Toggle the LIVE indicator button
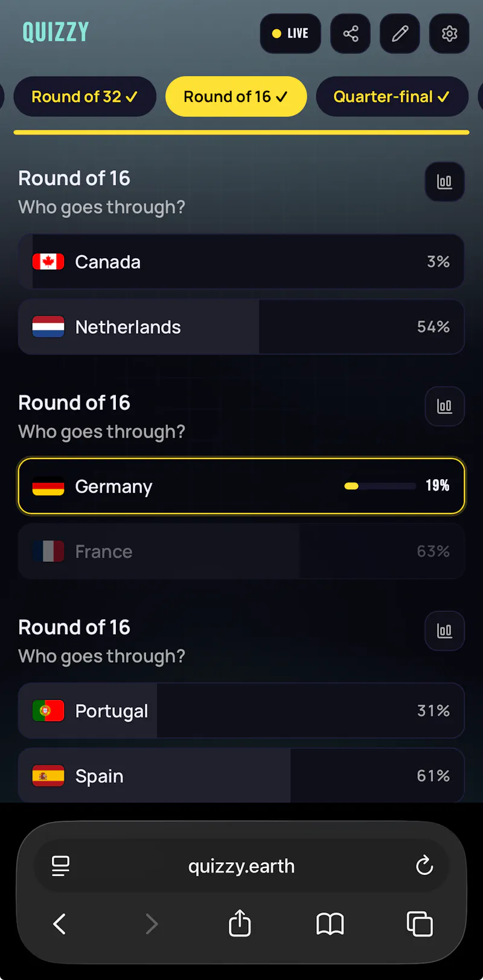Image resolution: width=483 pixels, height=980 pixels. (x=290, y=34)
